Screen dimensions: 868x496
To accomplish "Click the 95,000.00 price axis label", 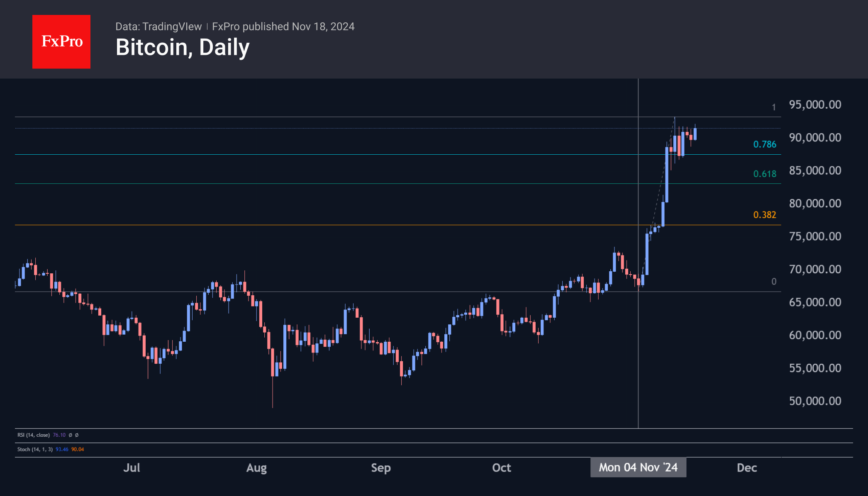I will [x=815, y=105].
